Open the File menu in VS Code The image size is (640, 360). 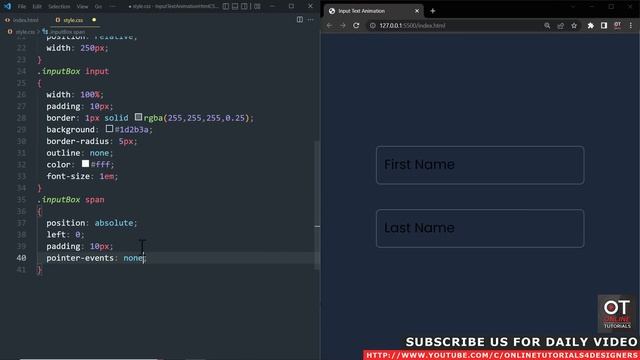[x=22, y=7]
